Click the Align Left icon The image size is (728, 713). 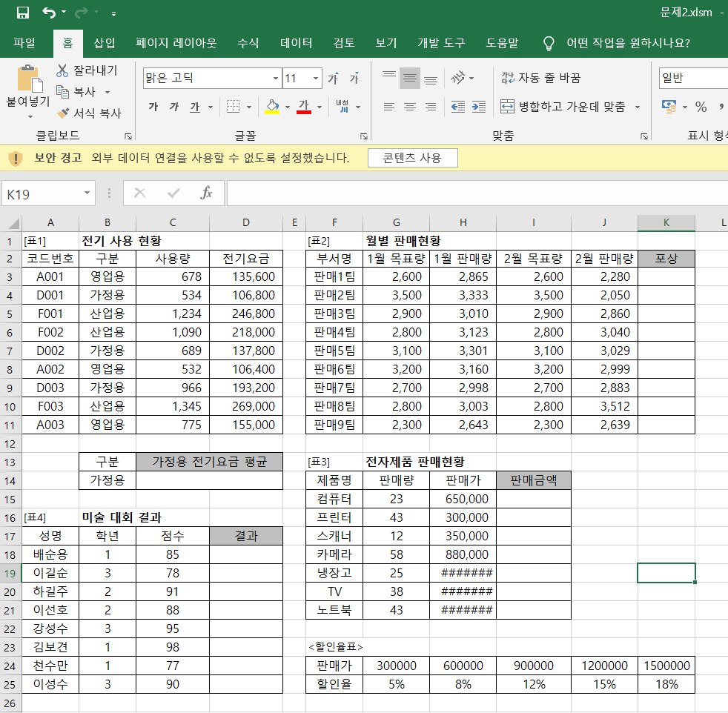pyautogui.click(x=389, y=107)
